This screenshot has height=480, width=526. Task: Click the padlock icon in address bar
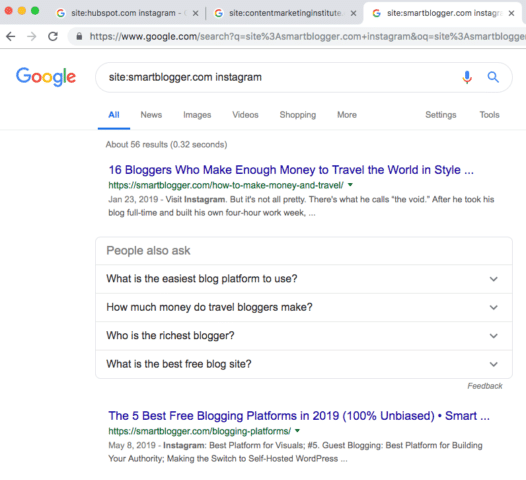[x=79, y=36]
